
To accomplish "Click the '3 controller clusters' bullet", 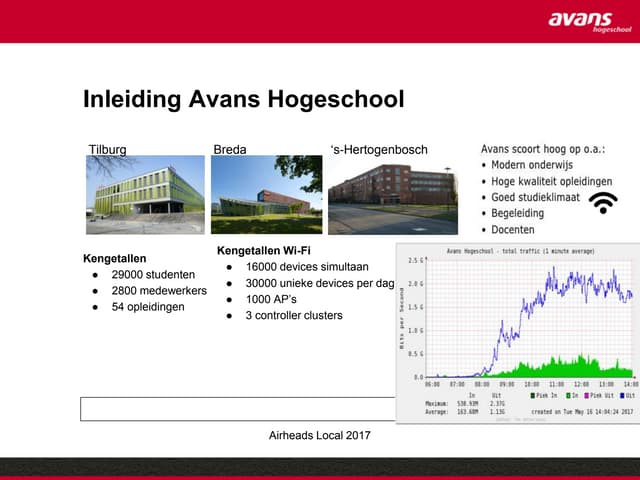I will click(x=294, y=316).
